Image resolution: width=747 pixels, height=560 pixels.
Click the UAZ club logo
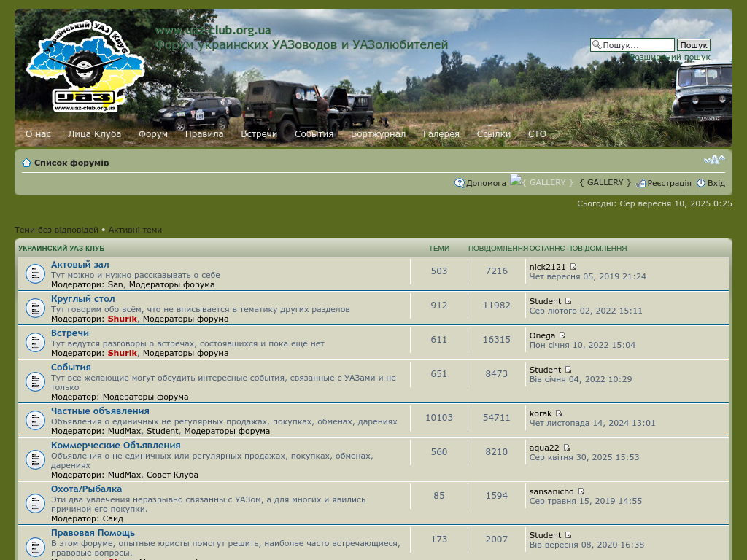(x=85, y=67)
